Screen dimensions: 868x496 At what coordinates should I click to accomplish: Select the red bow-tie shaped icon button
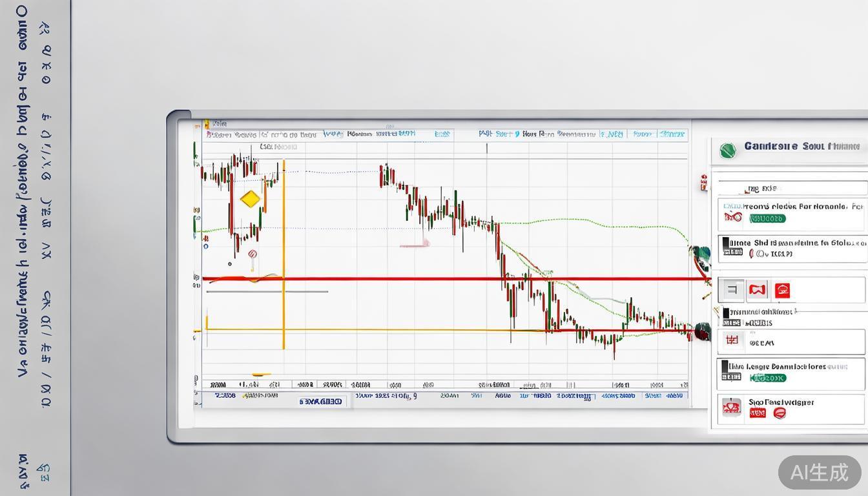[757, 291]
